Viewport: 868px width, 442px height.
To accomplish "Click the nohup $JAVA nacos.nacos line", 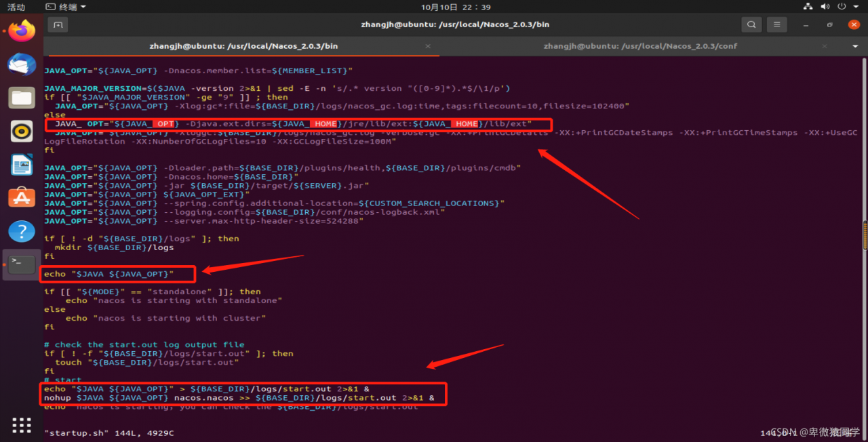I will coord(239,398).
